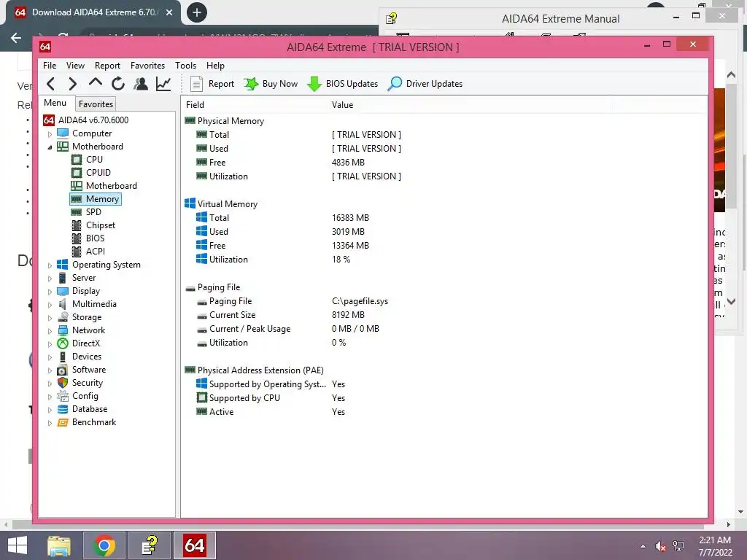The image size is (747, 560).
Task: Click the Devices category icon
Action: (63, 357)
